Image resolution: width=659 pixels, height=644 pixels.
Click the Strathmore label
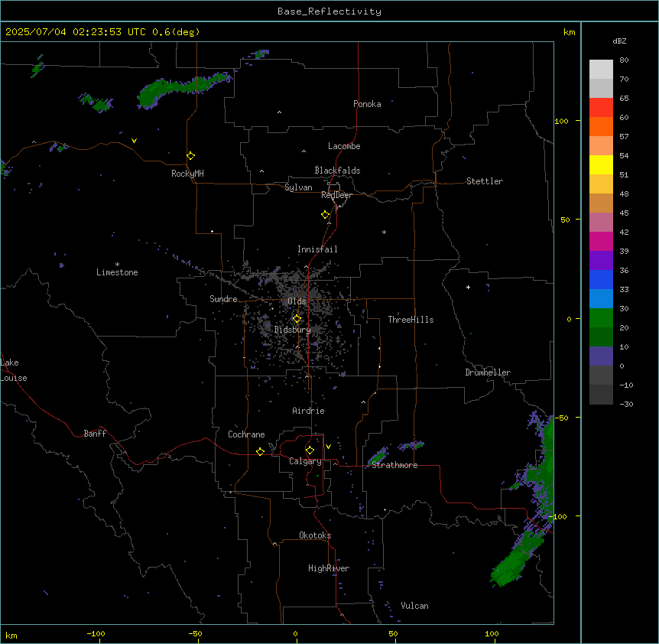[394, 465]
